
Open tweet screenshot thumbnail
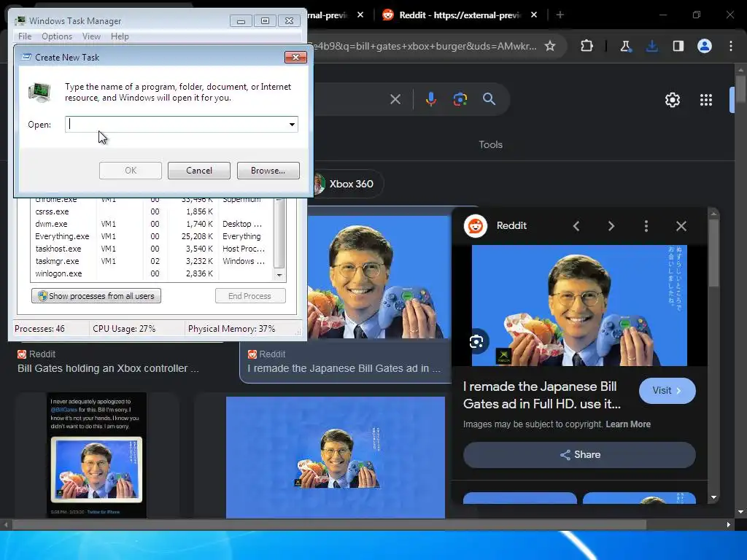(x=97, y=455)
